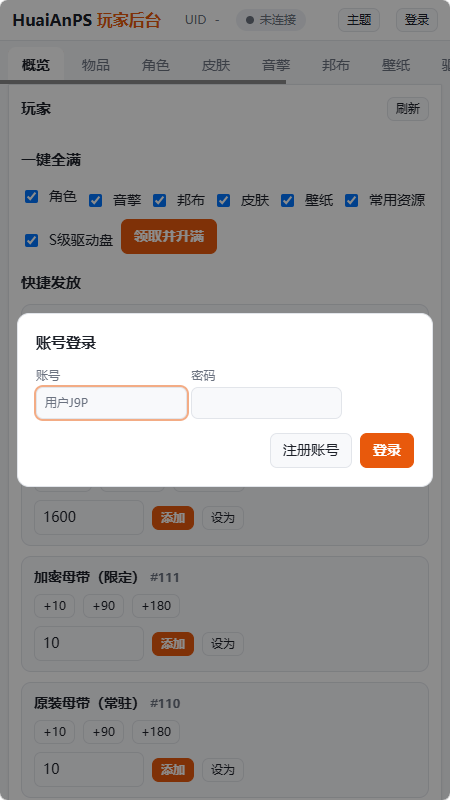This screenshot has height=800, width=450.
Task: Click the orange 登录 button in dialog
Action: [387, 451]
